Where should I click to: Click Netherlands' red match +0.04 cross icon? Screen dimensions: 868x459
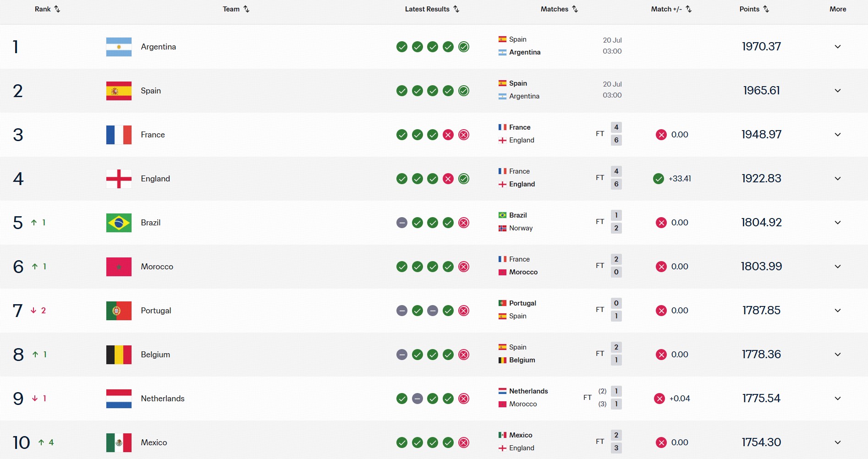click(x=659, y=399)
